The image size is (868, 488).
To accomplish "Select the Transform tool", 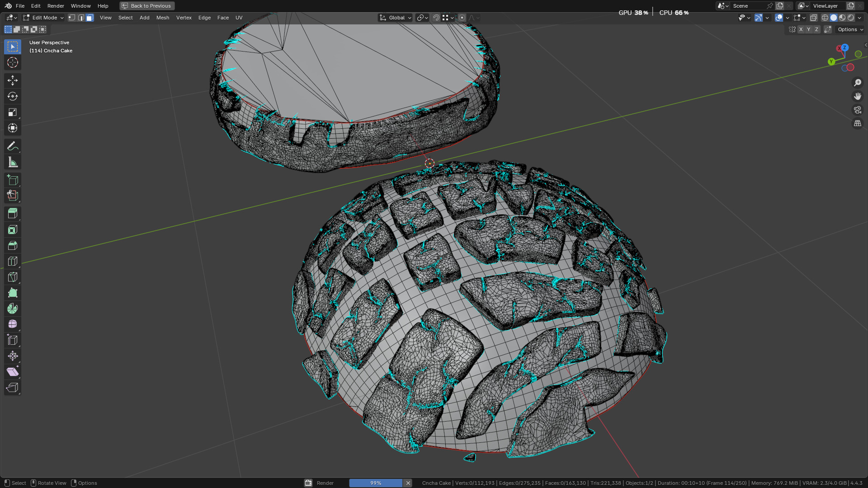I will (x=13, y=128).
